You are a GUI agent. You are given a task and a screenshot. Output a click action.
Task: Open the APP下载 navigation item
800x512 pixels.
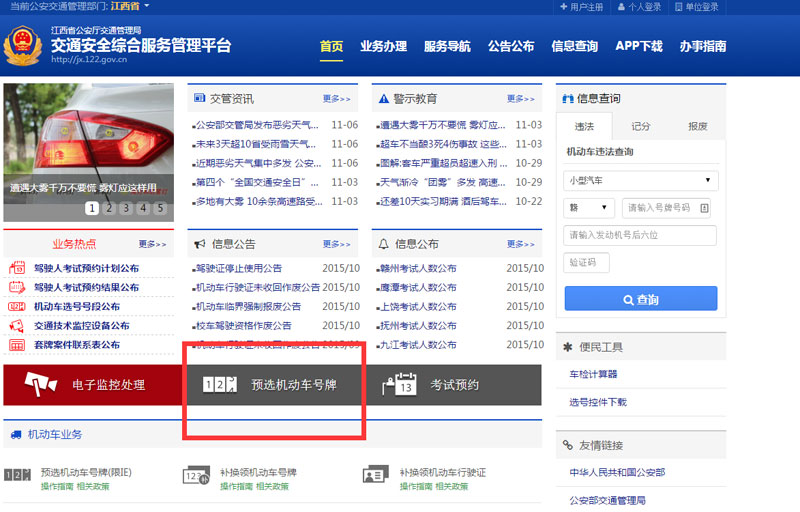click(639, 46)
